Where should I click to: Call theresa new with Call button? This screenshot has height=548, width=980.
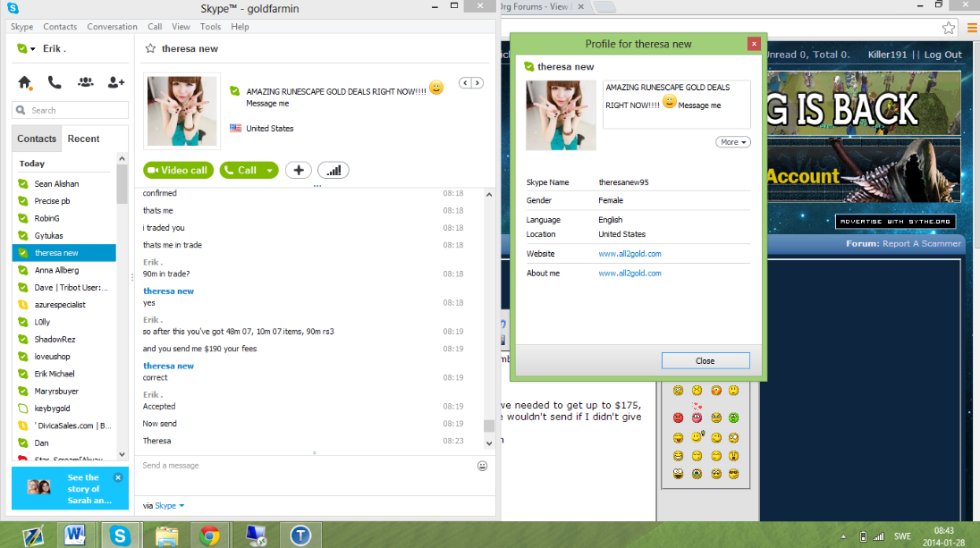point(241,170)
